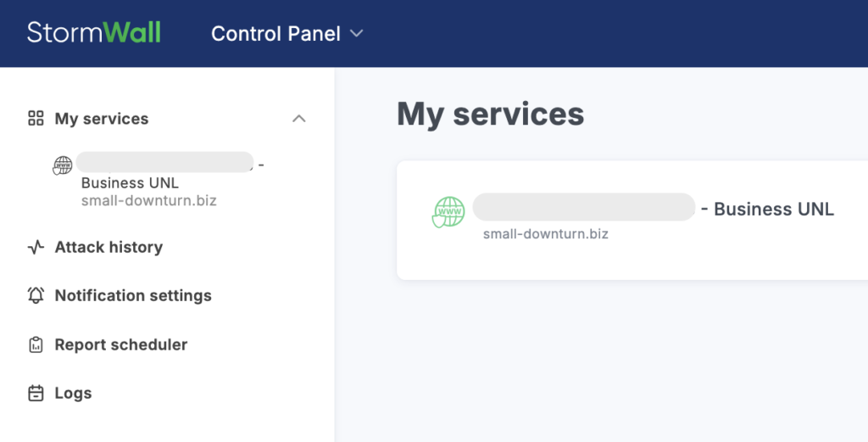Screen dimensions: 868x442
Task: Click small-downturn.biz in the service card
Action: (x=546, y=233)
